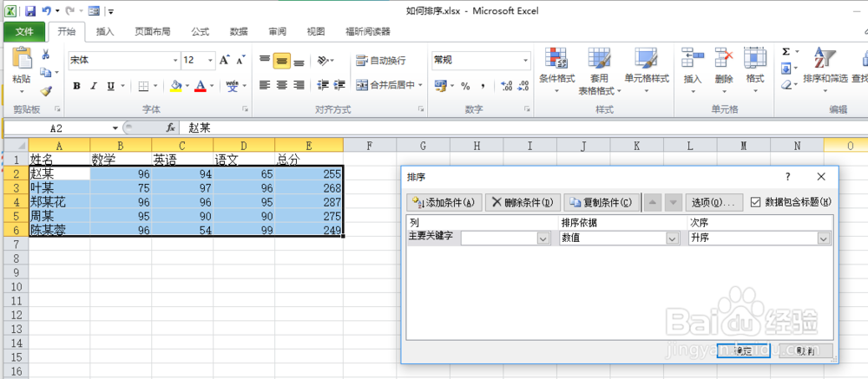
Task: Click 自动换行 wrap text button
Action: tap(381, 61)
